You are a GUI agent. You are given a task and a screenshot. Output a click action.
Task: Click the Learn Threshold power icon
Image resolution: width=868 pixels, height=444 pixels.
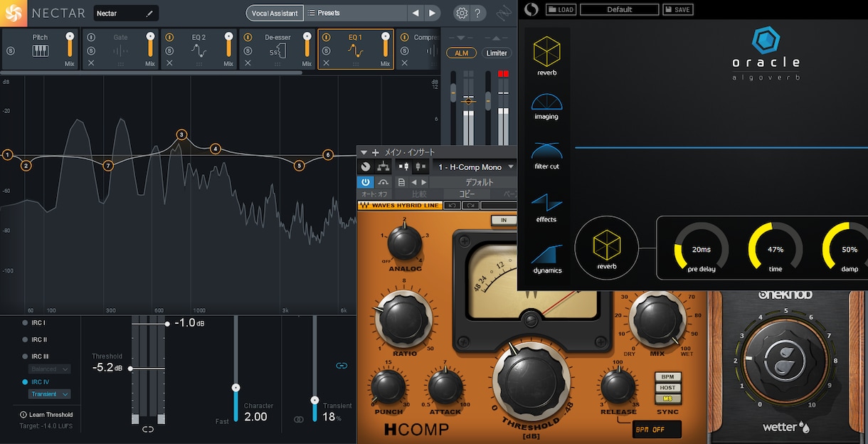[23, 415]
